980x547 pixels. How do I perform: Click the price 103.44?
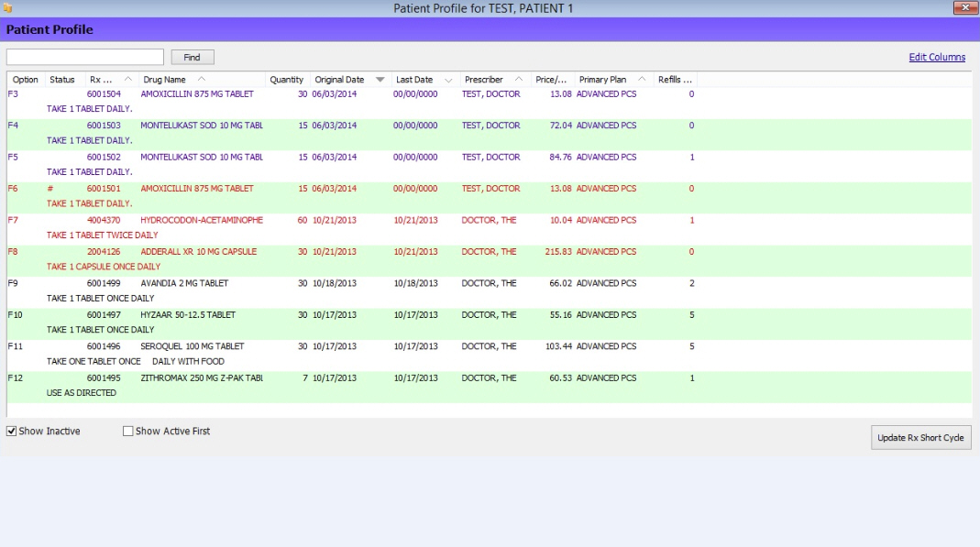(558, 346)
